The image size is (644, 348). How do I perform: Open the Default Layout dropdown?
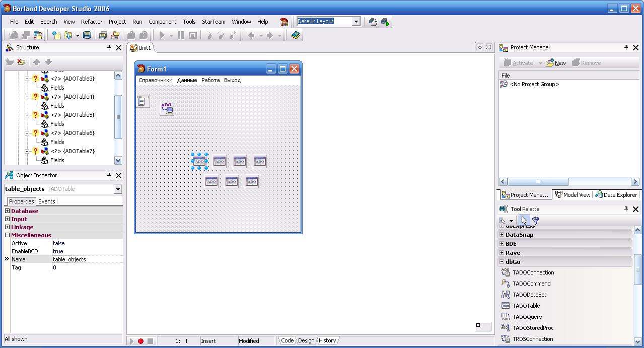coord(356,22)
